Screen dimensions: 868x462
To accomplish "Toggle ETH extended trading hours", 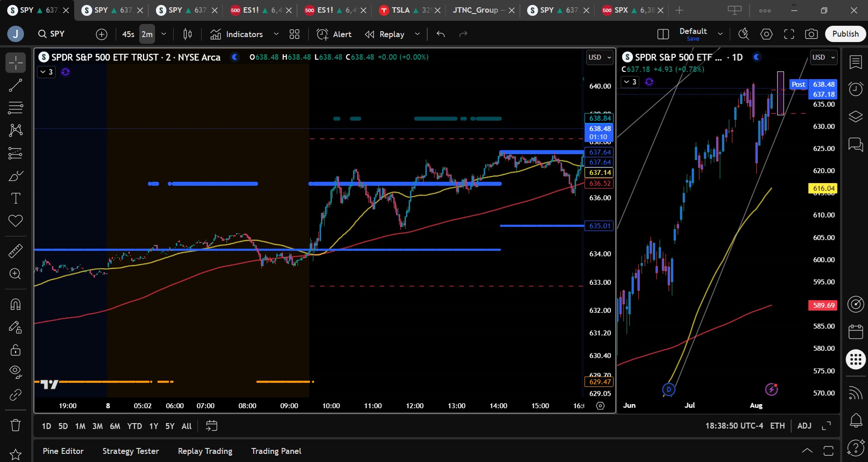I will [x=778, y=426].
